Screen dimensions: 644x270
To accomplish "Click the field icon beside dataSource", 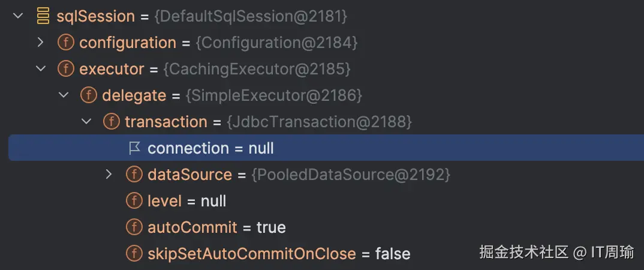I will point(134,175).
